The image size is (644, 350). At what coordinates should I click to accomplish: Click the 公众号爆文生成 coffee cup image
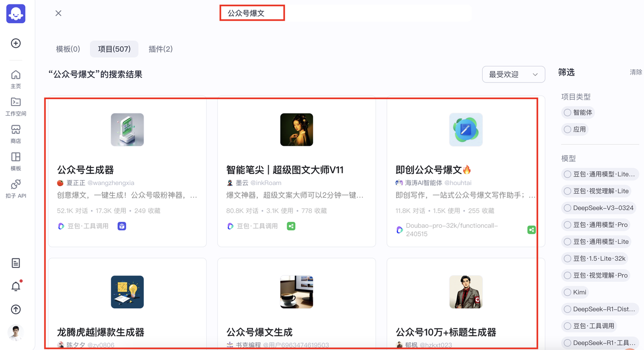pyautogui.click(x=296, y=292)
